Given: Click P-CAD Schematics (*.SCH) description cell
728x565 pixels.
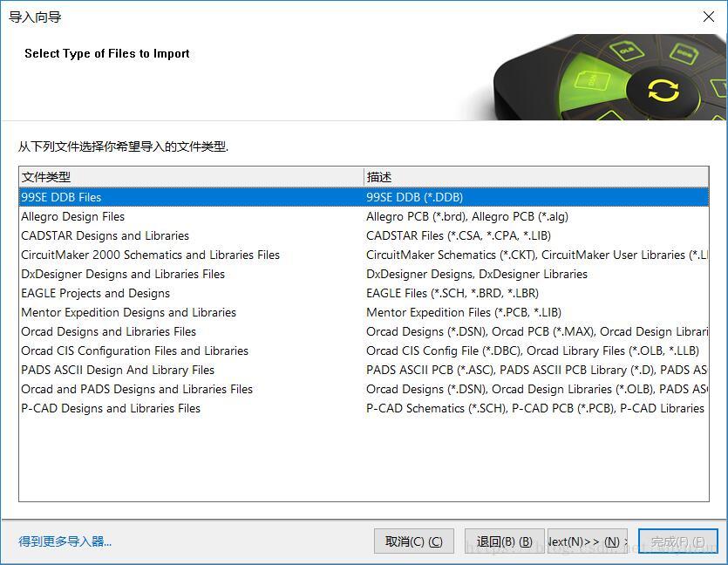Looking at the screenshot, I should (537, 408).
